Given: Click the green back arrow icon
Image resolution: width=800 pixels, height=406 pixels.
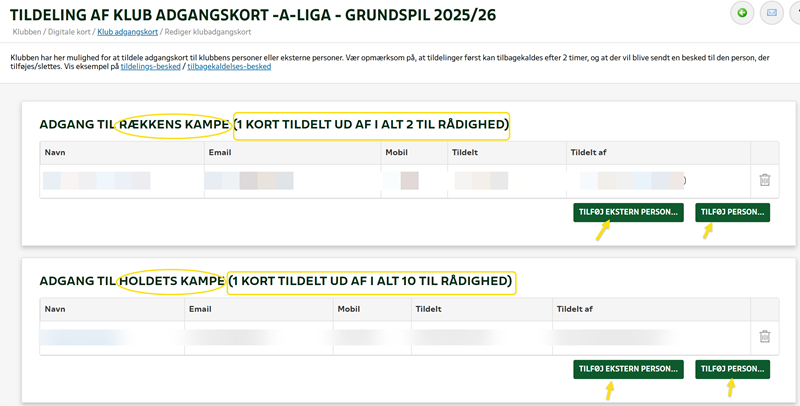Looking at the screenshot, I should 742,13.
